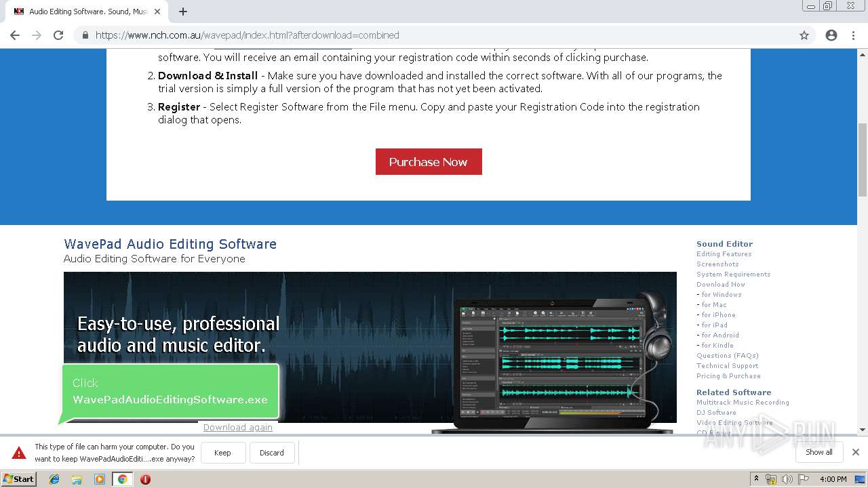Screen dimensions: 868x488
Task: Open the for Windows download link
Action: (721, 295)
